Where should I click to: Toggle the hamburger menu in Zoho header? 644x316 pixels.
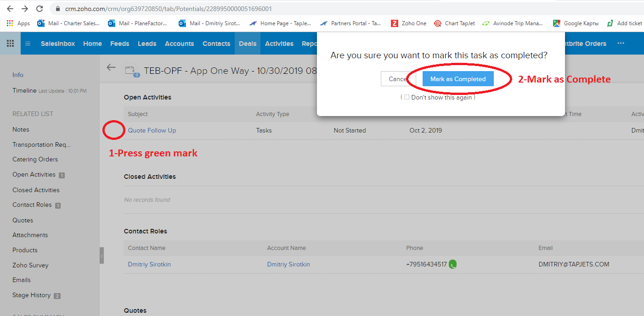click(28, 44)
